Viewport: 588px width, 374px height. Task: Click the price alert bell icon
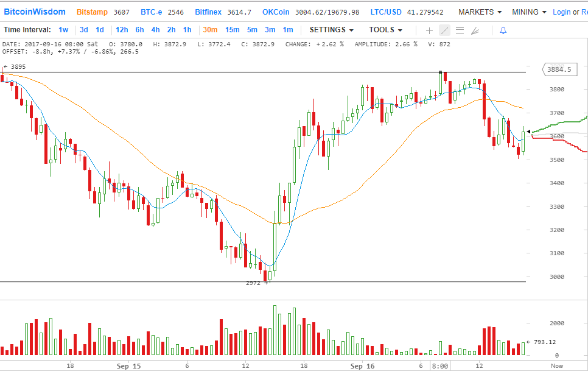(x=503, y=30)
